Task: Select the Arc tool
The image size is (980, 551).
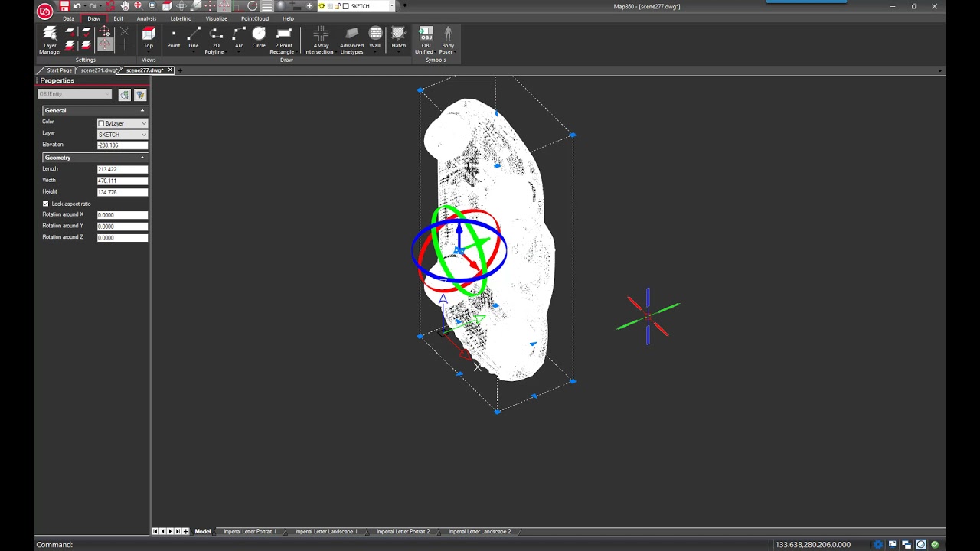Action: [239, 38]
